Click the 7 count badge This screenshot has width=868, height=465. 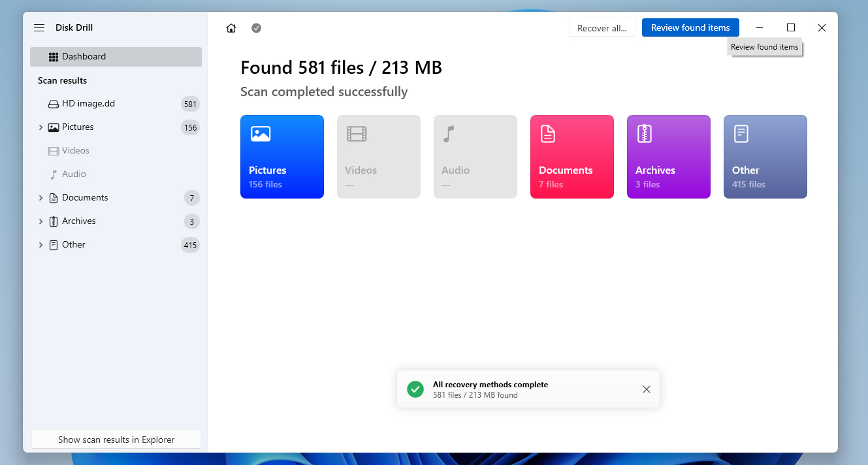(x=191, y=198)
